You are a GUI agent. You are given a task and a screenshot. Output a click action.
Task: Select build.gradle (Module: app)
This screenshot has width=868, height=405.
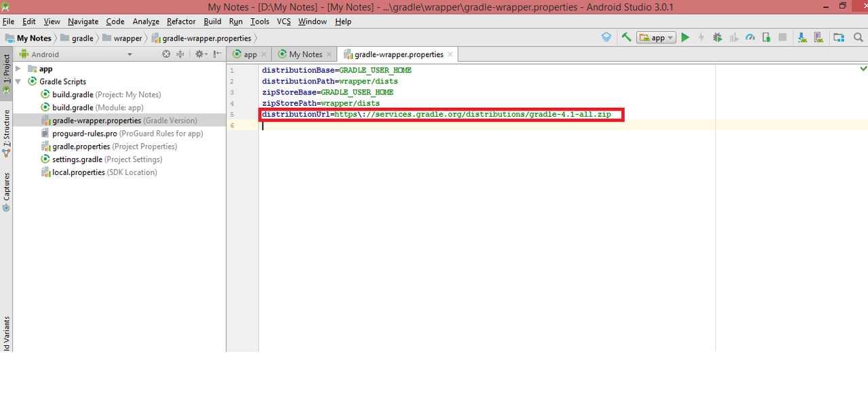click(92, 107)
